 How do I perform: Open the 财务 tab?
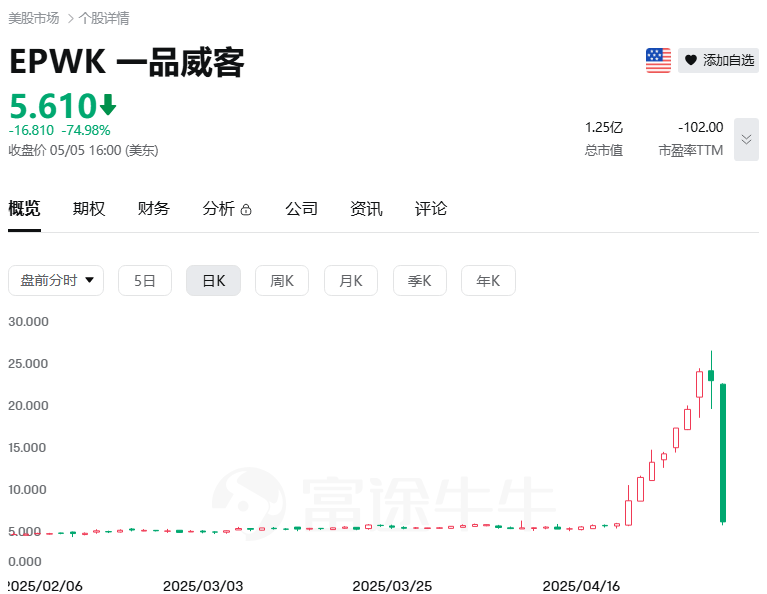coord(154,208)
